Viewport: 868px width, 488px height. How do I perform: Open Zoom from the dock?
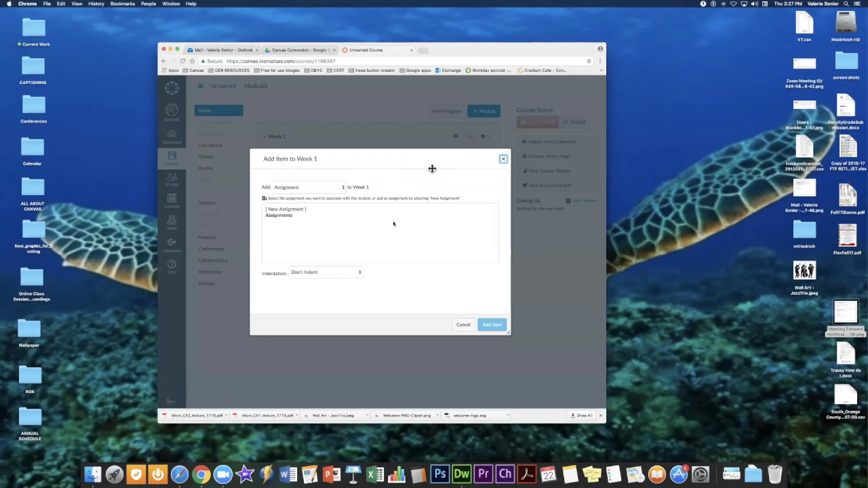tap(223, 474)
